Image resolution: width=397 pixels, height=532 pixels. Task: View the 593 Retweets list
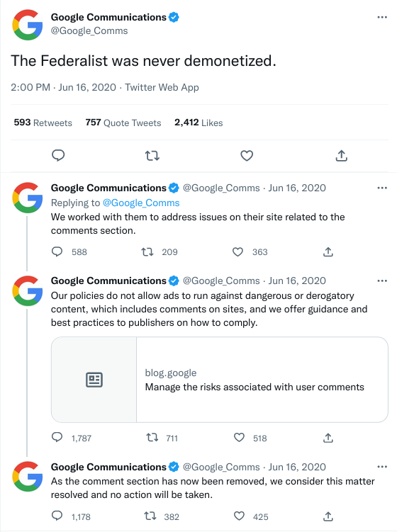coord(43,123)
